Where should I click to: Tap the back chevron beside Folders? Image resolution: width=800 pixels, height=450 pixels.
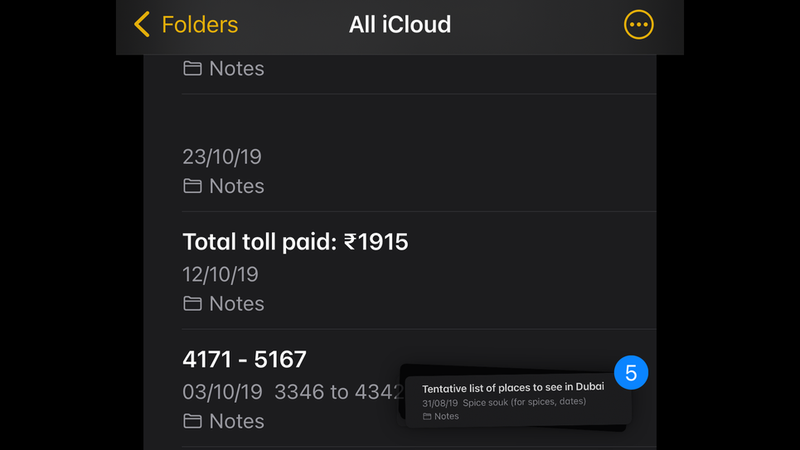point(142,24)
